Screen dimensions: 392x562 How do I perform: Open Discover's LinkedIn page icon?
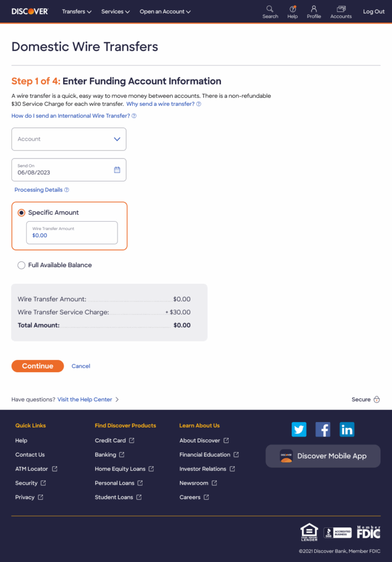tap(347, 430)
